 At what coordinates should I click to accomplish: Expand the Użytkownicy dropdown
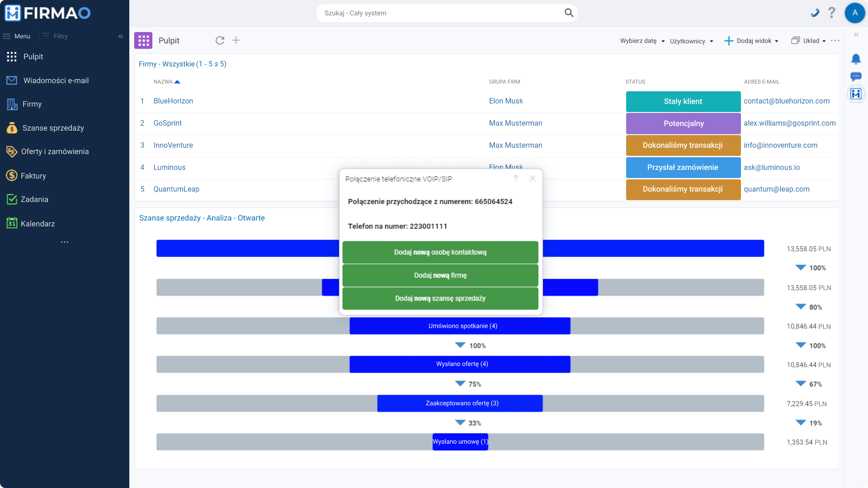pyautogui.click(x=691, y=41)
